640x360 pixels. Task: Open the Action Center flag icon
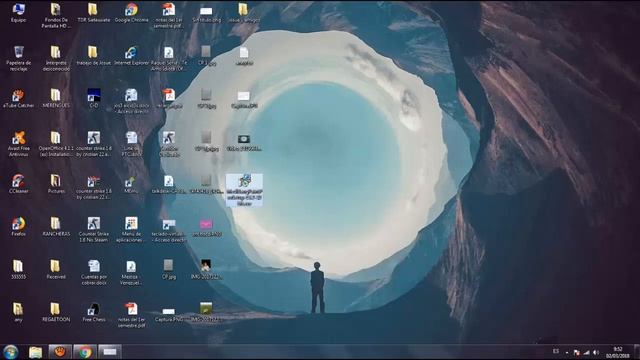pos(576,352)
